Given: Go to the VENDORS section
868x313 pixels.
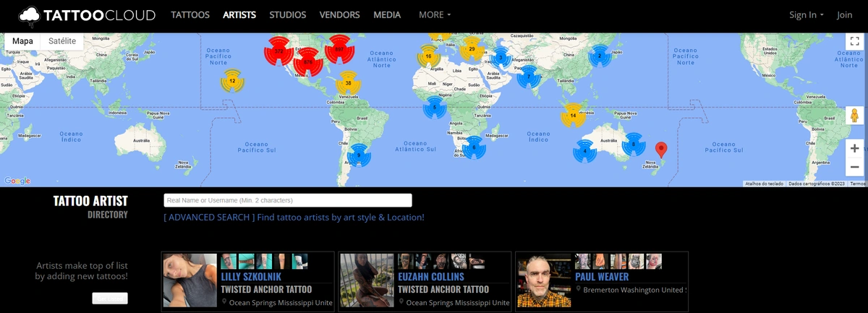Looking at the screenshot, I should pyautogui.click(x=340, y=14).
